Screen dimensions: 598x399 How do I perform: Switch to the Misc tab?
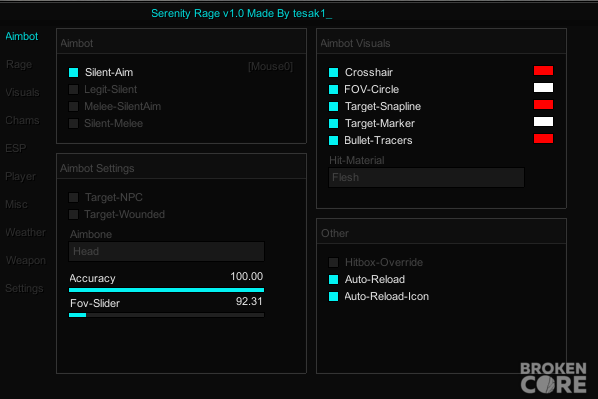coord(16,204)
